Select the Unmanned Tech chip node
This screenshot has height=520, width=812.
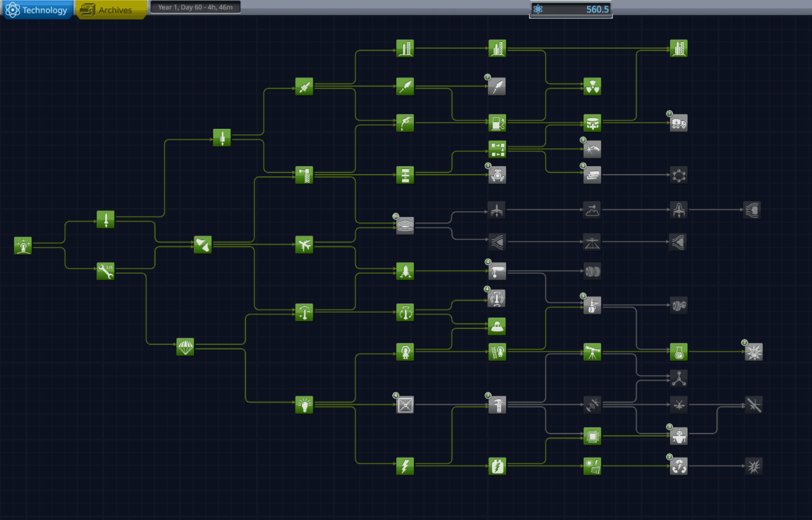[x=592, y=436]
